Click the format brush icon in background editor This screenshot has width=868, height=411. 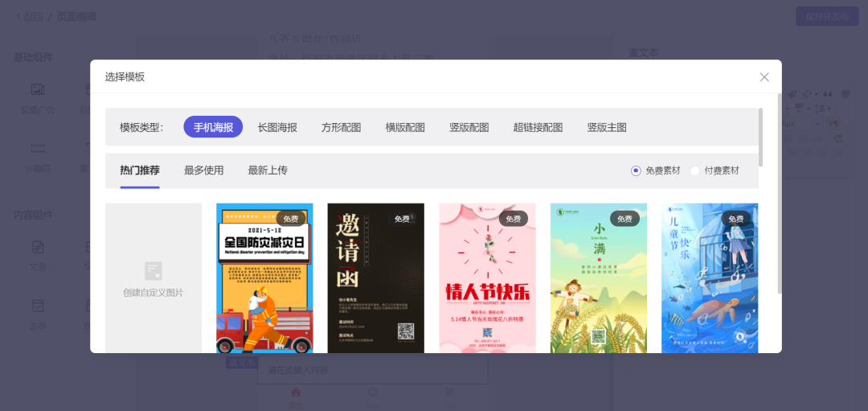(x=792, y=93)
